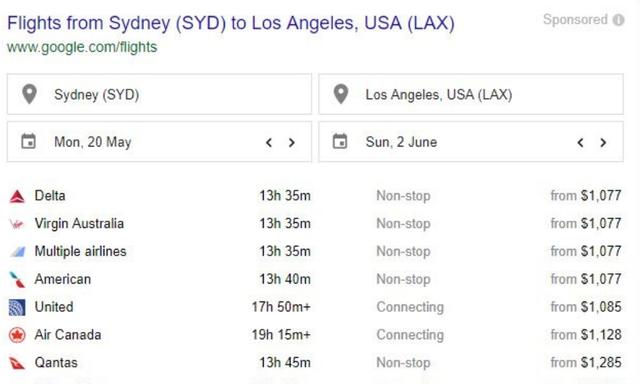Click the United airline logo

17,307
